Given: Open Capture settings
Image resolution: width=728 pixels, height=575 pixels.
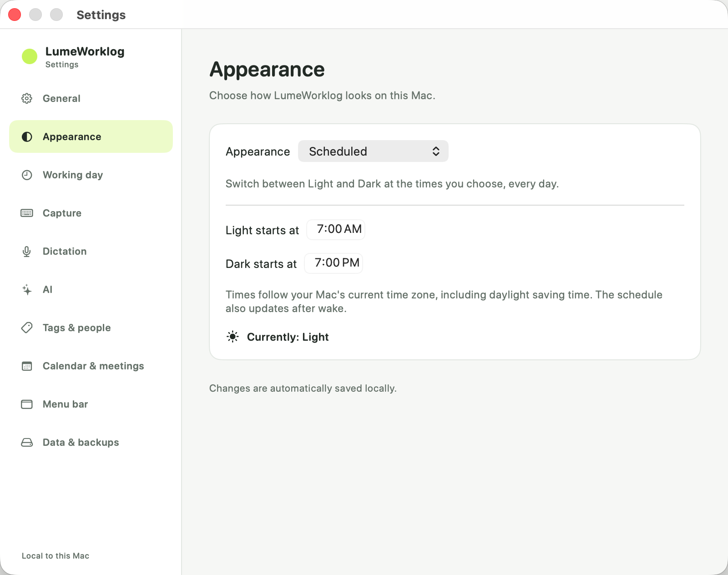Looking at the screenshot, I should click(x=91, y=213).
